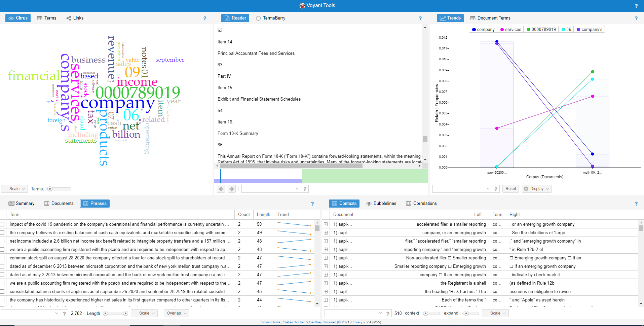Toggle 'services' series in Trends legend
Viewport: 644px width, 326px height.
coord(510,30)
